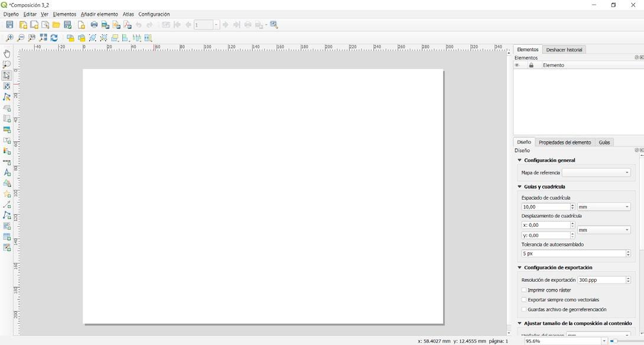Open the layout manager
The height and width of the screenshot is (345, 644).
click(45, 25)
